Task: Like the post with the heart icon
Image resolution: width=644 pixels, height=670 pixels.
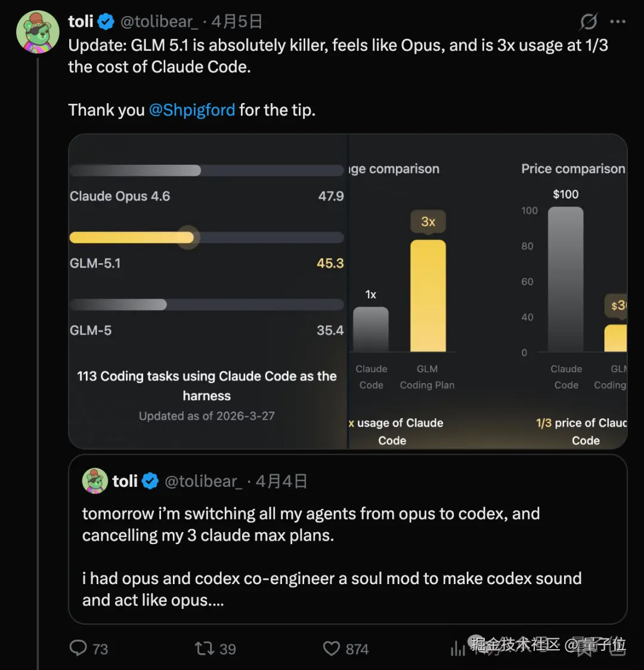Action: point(331,648)
